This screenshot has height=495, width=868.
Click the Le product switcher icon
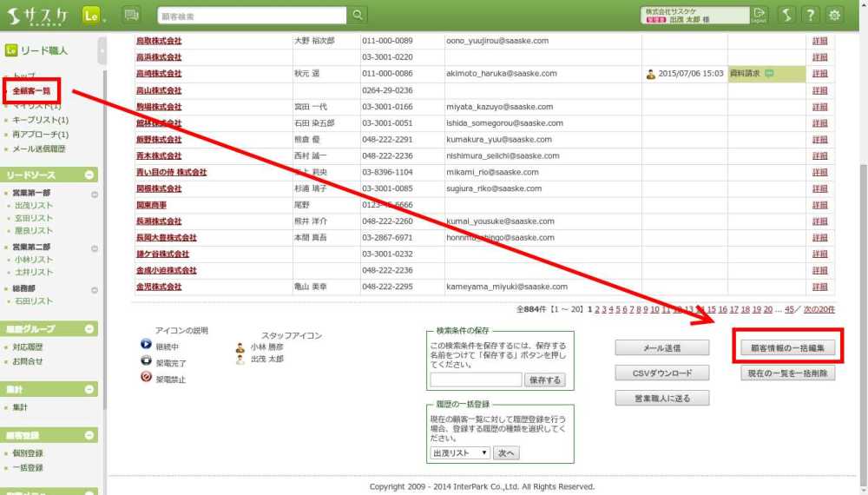pyautogui.click(x=91, y=15)
